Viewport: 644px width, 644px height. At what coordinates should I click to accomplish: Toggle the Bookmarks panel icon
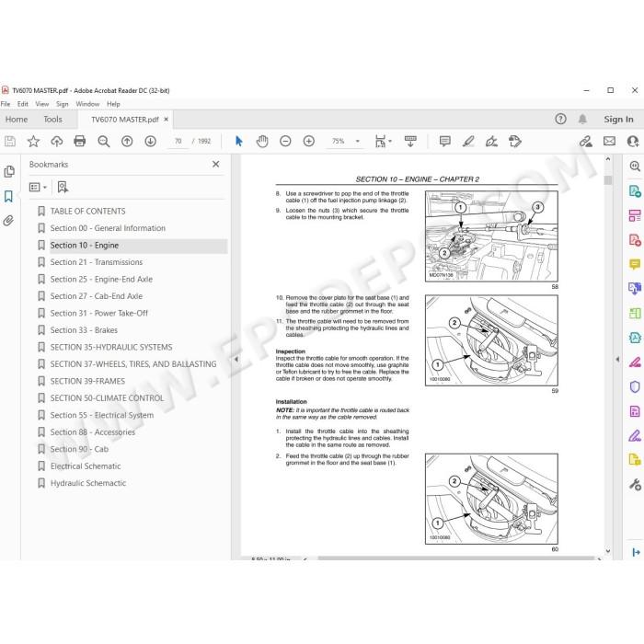pyautogui.click(x=8, y=196)
